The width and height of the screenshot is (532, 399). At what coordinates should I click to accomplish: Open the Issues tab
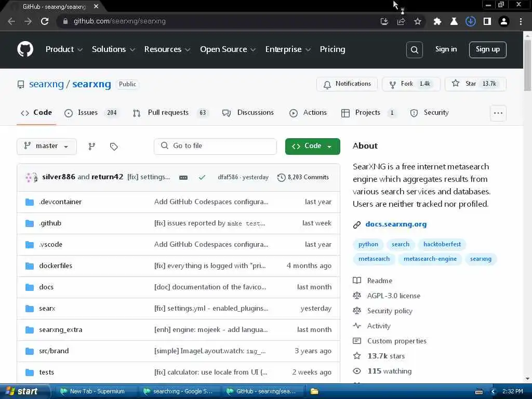pos(91,113)
